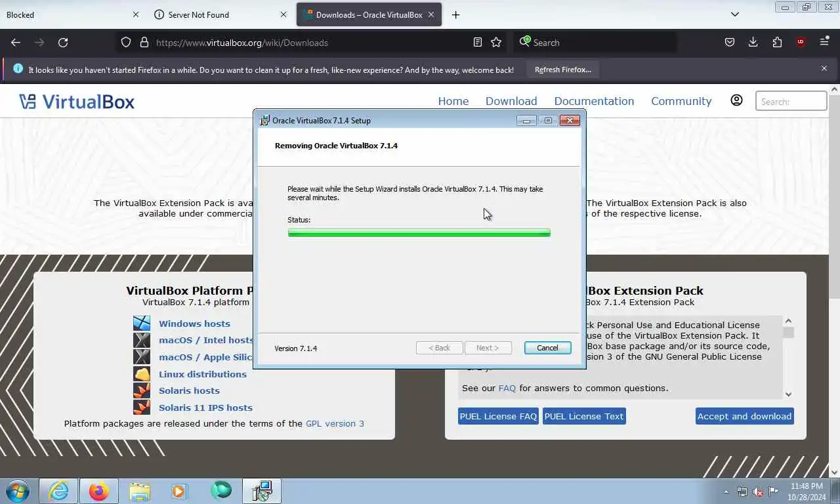Screen dimensions: 840x504
Task: Open macOS / Intel hosts link
Action: coord(205,340)
